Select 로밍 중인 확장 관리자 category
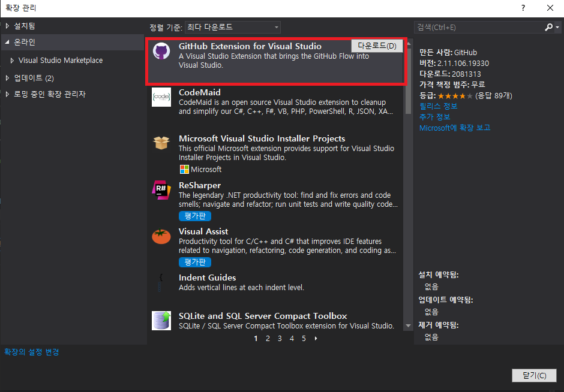This screenshot has height=392, width=564. coord(50,94)
